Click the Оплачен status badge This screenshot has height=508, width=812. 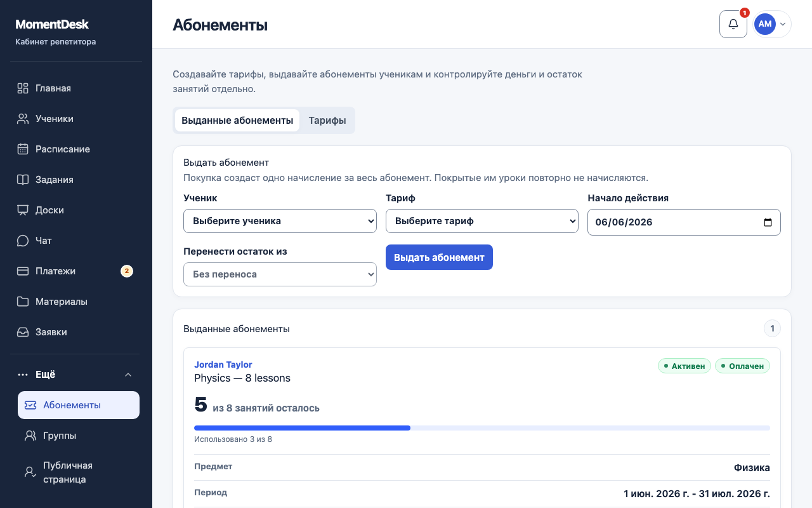tap(742, 366)
